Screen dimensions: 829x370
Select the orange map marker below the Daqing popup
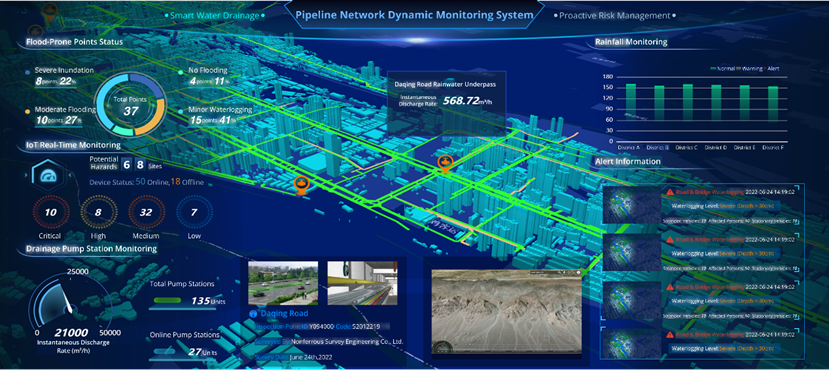(445, 163)
